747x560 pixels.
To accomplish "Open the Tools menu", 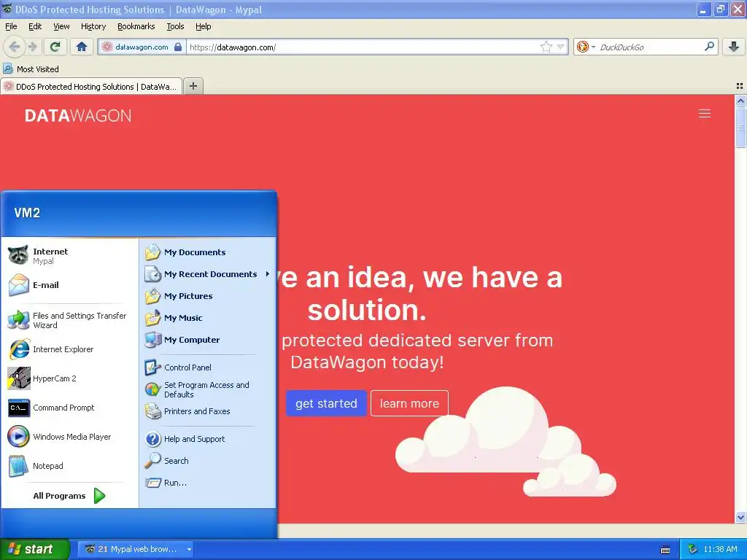I will click(175, 26).
